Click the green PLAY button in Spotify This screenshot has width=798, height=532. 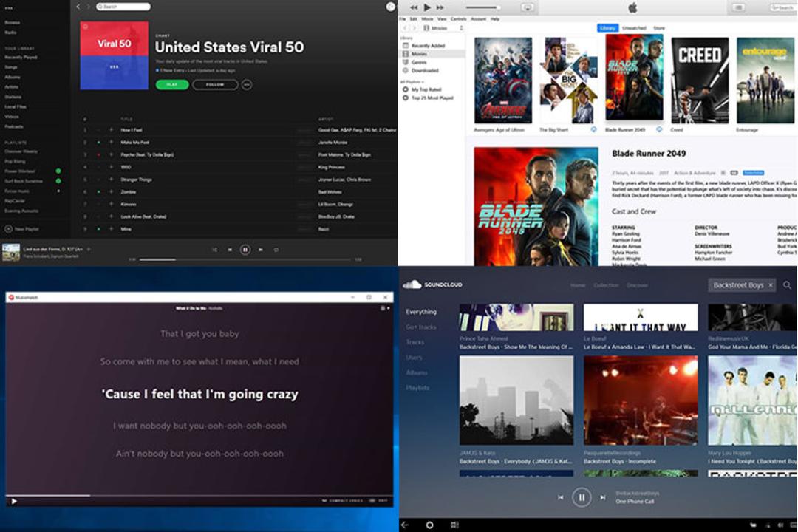(172, 84)
